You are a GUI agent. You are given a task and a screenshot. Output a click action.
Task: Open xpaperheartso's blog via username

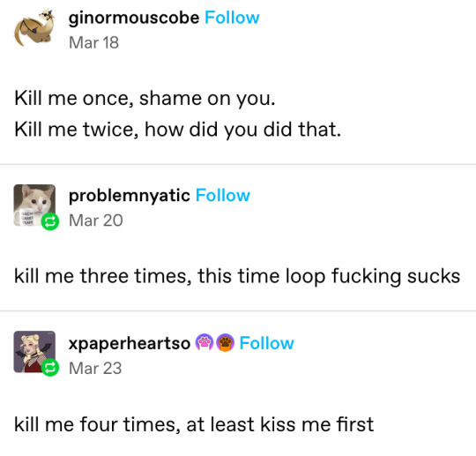[x=130, y=344]
